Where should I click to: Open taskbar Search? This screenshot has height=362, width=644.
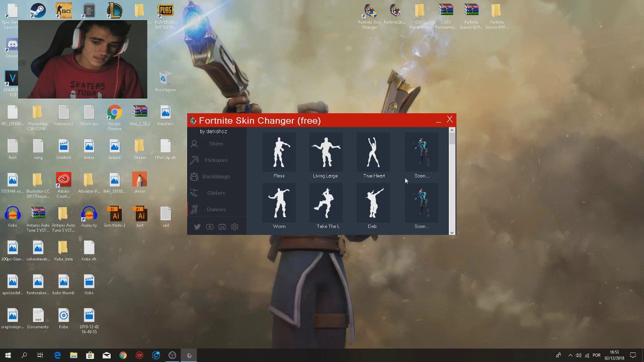click(x=24, y=355)
